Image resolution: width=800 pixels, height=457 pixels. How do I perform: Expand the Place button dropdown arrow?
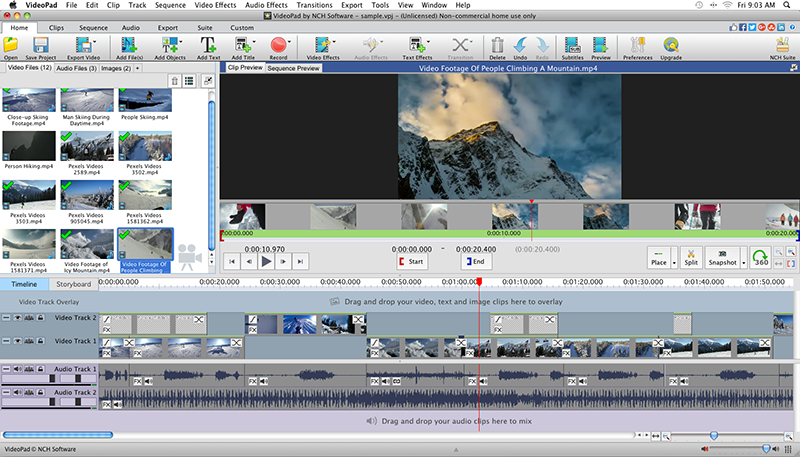pos(674,263)
